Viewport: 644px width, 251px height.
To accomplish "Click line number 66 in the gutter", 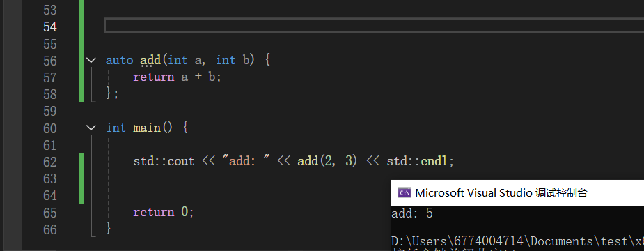I will pyautogui.click(x=49, y=229).
